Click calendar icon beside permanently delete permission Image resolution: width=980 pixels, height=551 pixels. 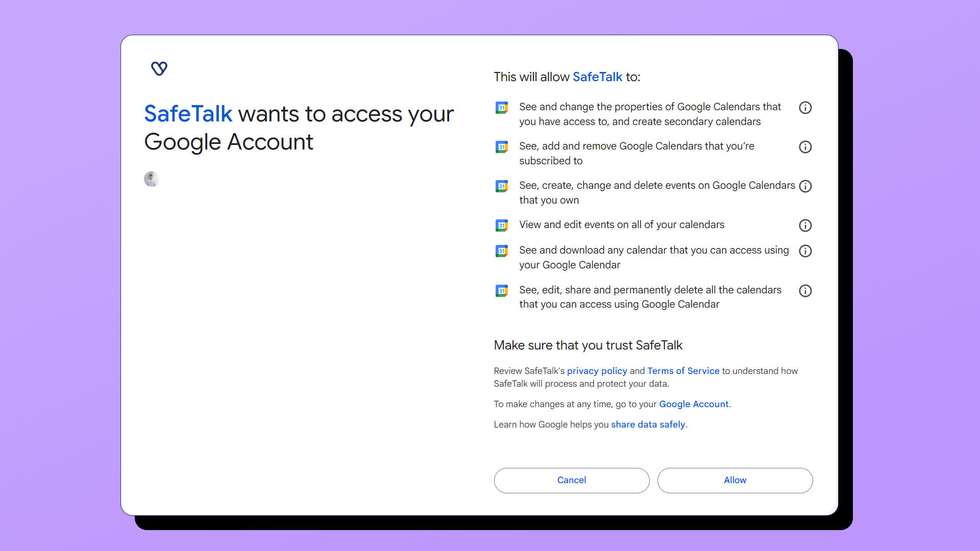[x=502, y=291]
